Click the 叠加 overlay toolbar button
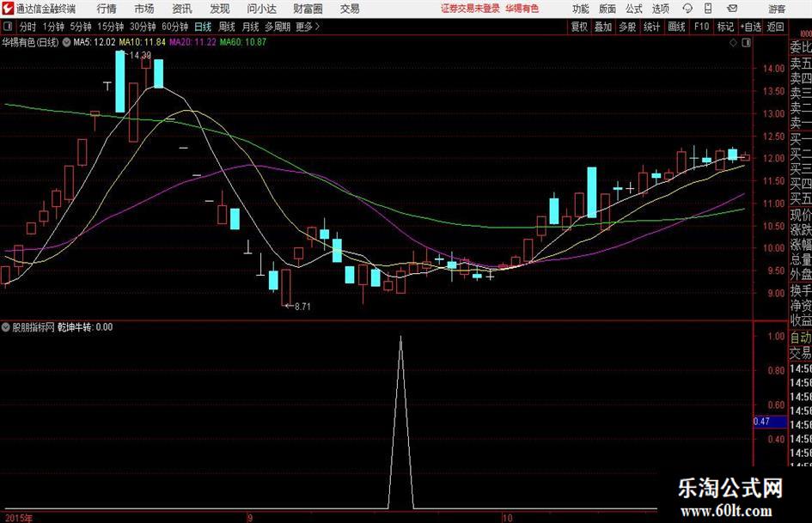This screenshot has height=523, width=812. click(x=603, y=27)
